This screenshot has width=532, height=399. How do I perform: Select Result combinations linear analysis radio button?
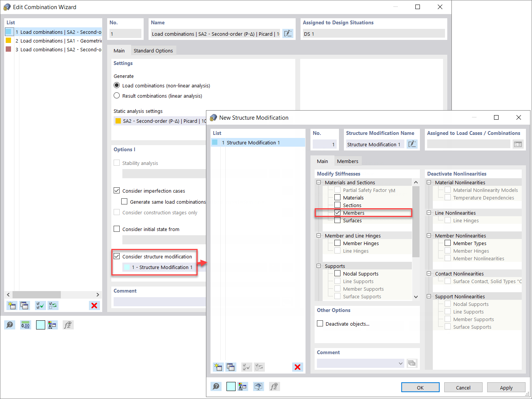[117, 95]
